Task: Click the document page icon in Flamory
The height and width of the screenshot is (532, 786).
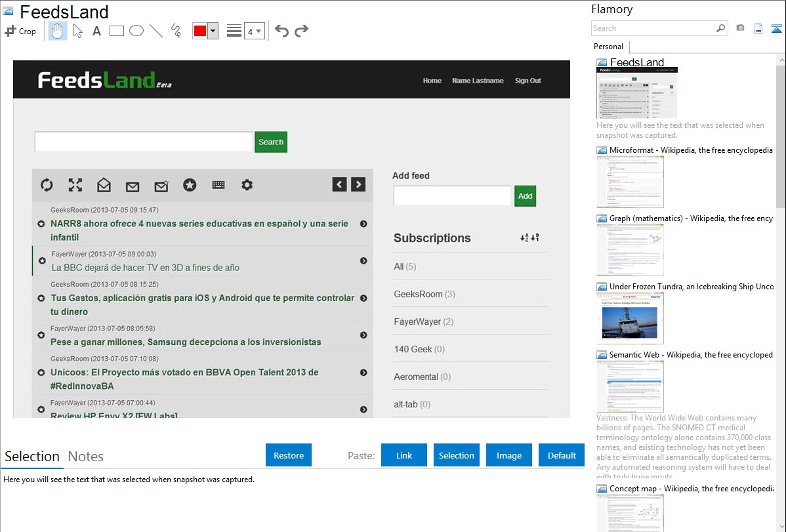Action: [x=758, y=28]
